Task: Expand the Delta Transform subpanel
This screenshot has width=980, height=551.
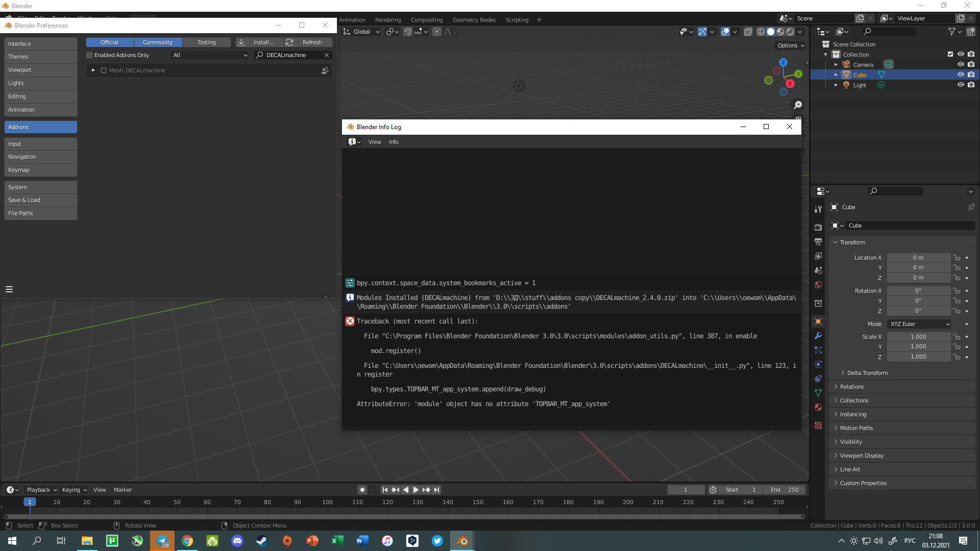Action: point(867,373)
